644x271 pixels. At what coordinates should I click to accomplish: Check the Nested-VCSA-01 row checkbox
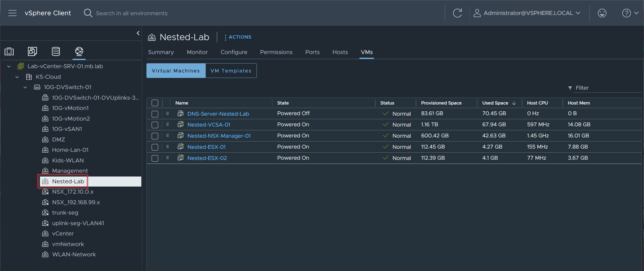coord(155,125)
